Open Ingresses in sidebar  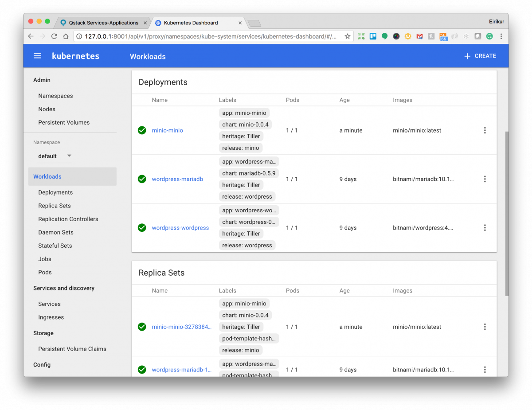click(51, 317)
